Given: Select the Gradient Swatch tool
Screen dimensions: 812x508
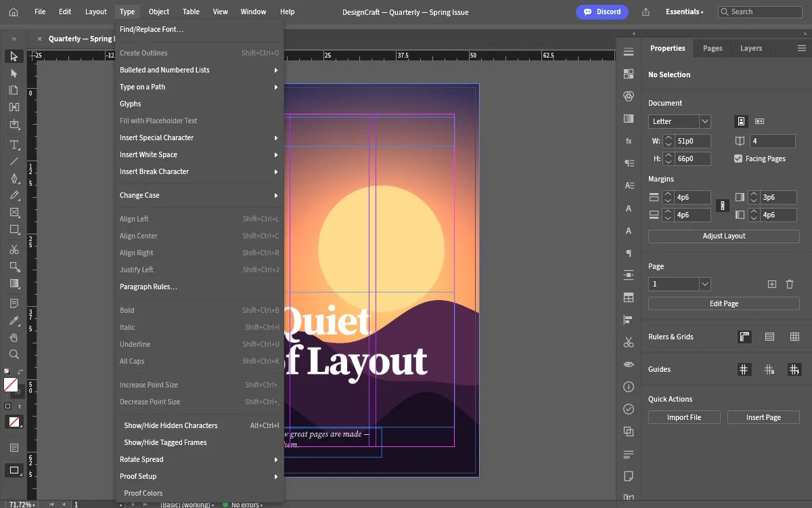Looking at the screenshot, I should [14, 283].
